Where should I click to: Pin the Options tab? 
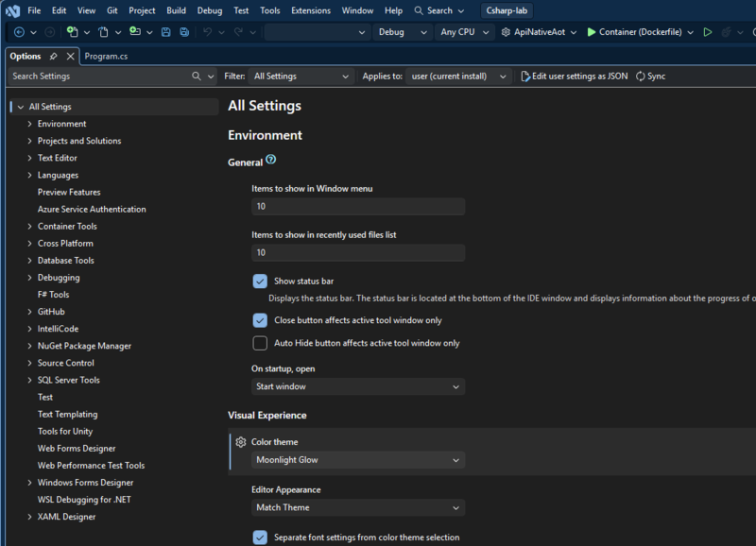(54, 57)
